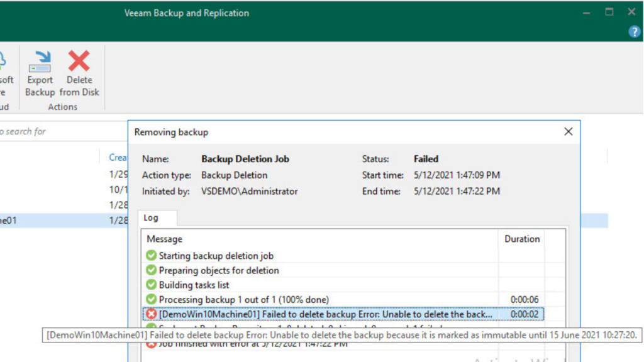Select 'Processing backup 1 out of 1' row
This screenshot has width=644, height=362.
[343, 300]
